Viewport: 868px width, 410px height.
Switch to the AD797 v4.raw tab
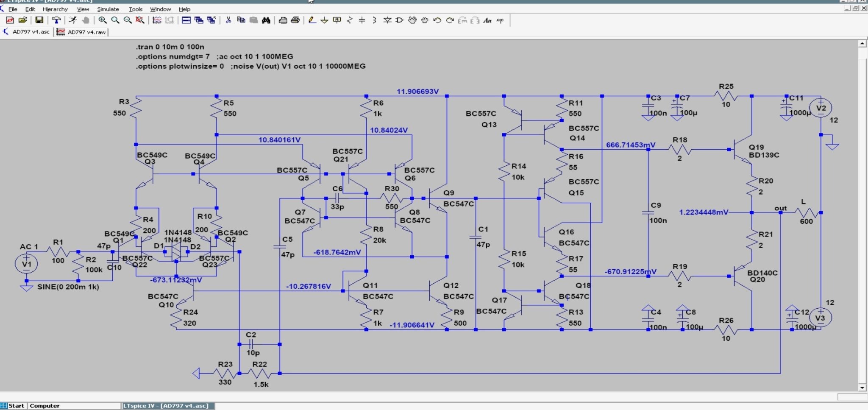coord(81,32)
